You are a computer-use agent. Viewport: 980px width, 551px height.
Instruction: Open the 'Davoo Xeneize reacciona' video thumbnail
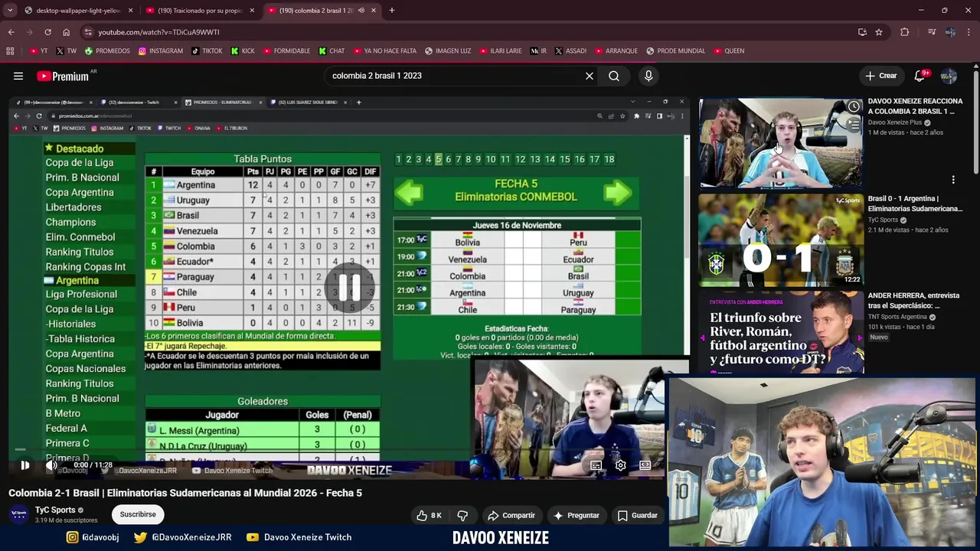[x=780, y=142]
